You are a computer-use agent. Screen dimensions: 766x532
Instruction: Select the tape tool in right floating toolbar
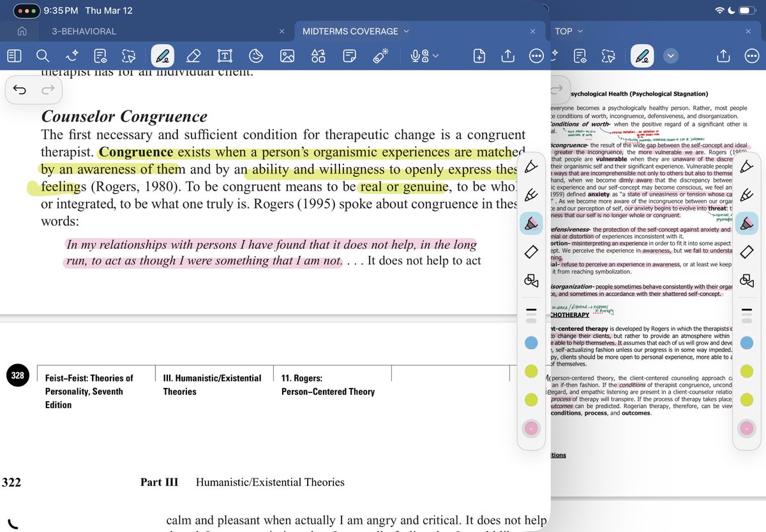click(746, 252)
